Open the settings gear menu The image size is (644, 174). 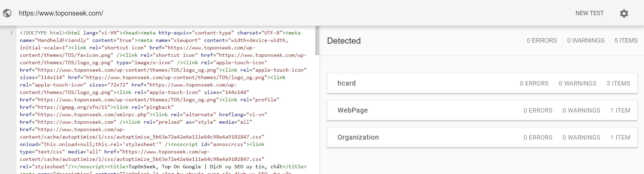(624, 13)
